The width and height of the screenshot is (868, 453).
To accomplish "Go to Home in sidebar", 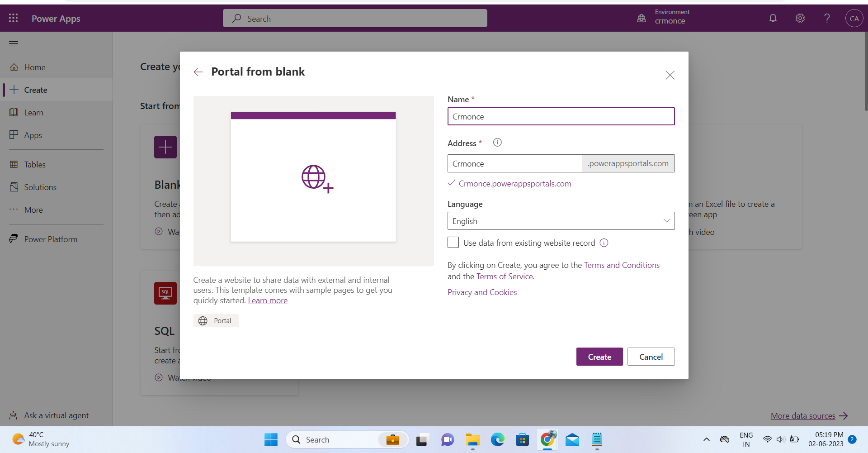I will [x=56, y=67].
